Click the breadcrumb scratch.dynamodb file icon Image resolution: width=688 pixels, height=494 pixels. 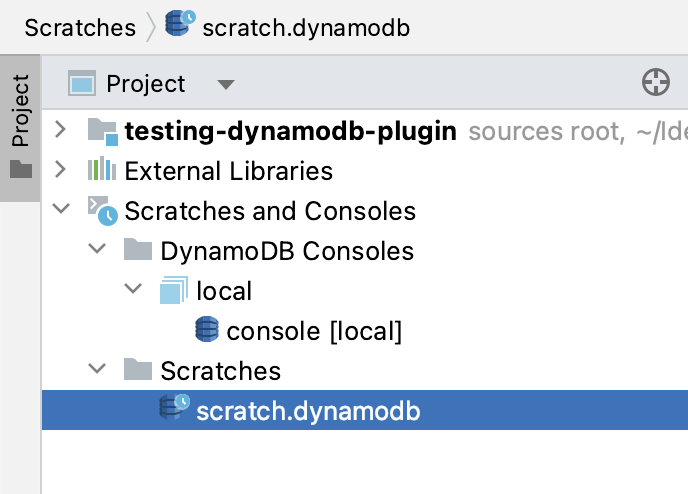click(180, 24)
